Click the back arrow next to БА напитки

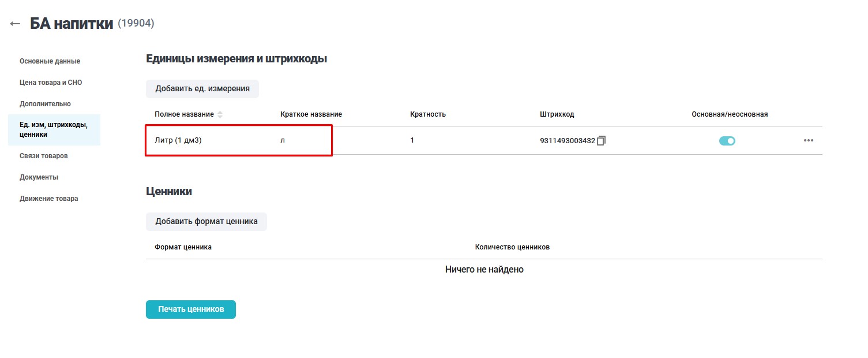[x=14, y=23]
